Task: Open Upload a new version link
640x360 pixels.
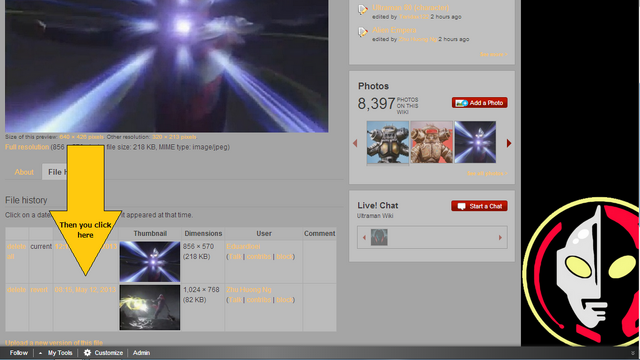Action: [54, 343]
